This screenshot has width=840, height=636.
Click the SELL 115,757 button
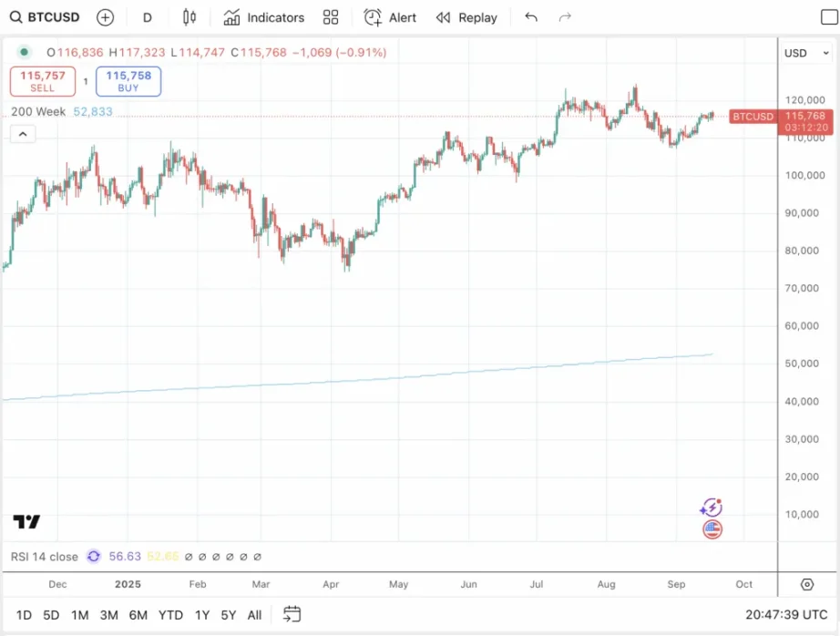pos(42,80)
